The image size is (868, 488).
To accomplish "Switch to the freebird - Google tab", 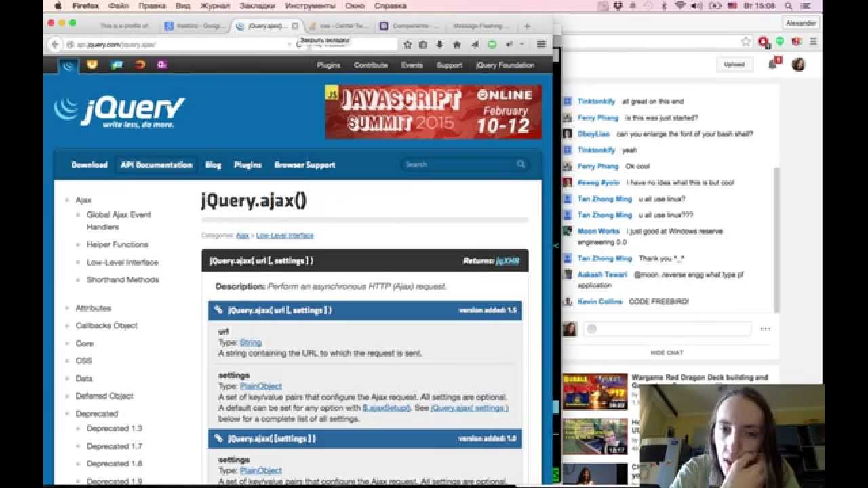I will point(195,26).
